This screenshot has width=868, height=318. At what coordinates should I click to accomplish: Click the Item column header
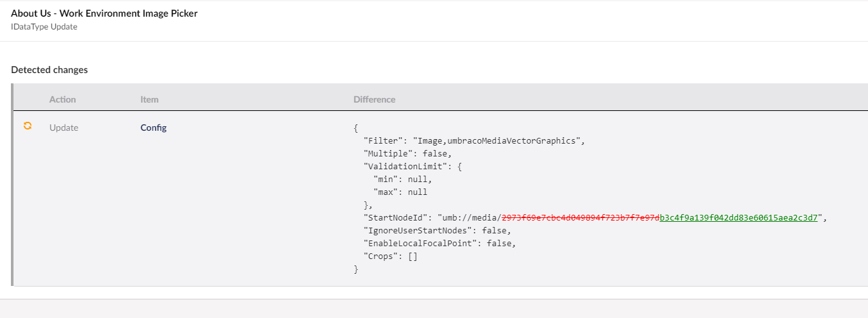pyautogui.click(x=149, y=99)
